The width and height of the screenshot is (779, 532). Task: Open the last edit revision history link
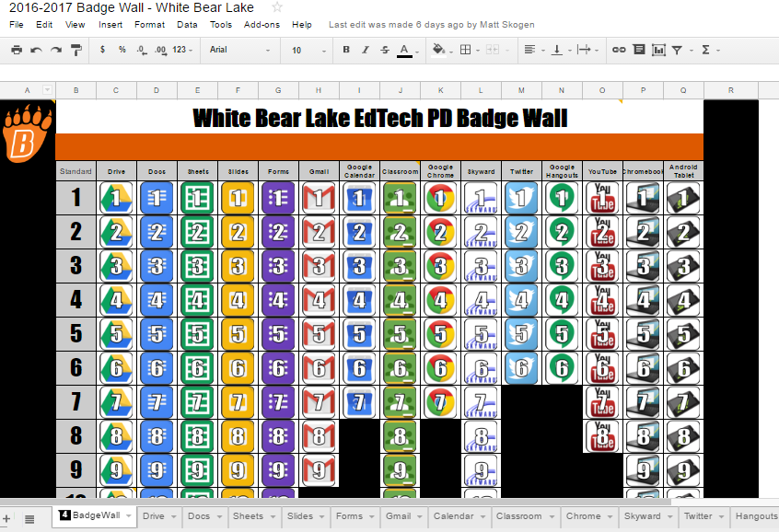click(x=432, y=24)
